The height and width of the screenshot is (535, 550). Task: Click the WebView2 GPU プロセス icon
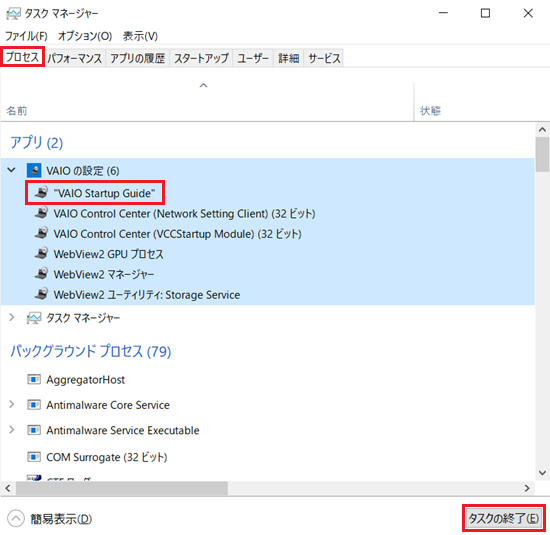click(x=41, y=254)
